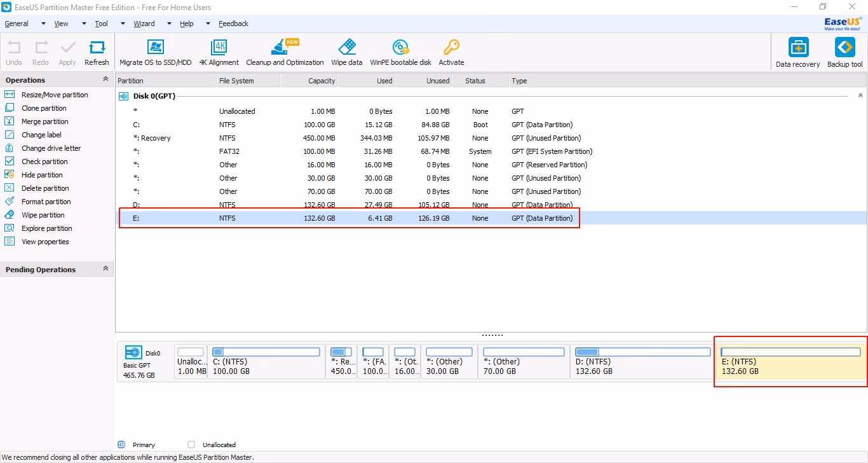Sort by the Status column header
The width and height of the screenshot is (868, 463).
(480, 81)
